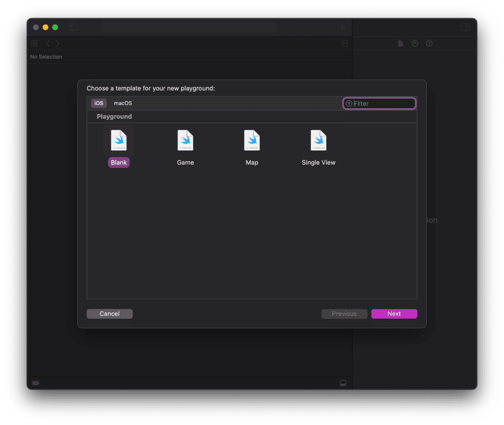Go back with the left chevron
This screenshot has height=425, width=504.
[48, 43]
